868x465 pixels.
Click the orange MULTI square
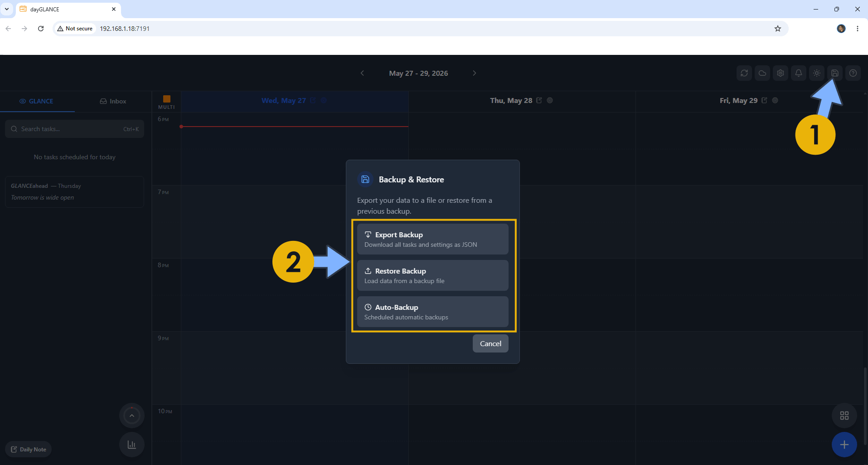point(167,98)
